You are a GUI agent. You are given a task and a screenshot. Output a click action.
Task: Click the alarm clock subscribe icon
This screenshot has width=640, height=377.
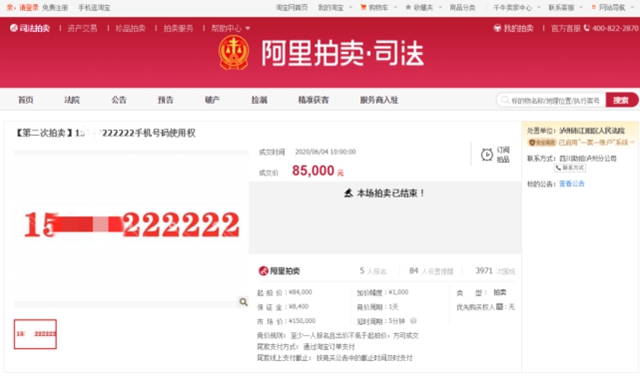pos(487,155)
